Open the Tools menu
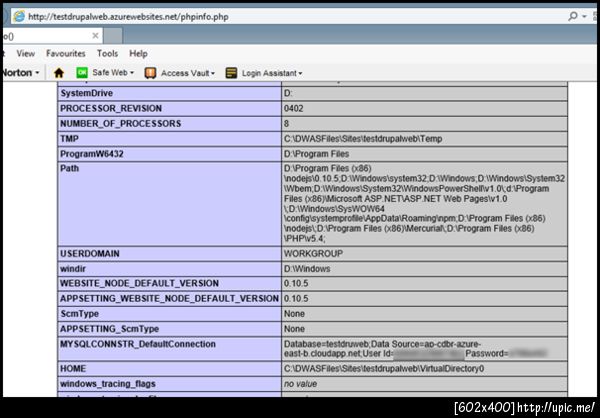Screen dimensions: 600x418 tap(107, 54)
